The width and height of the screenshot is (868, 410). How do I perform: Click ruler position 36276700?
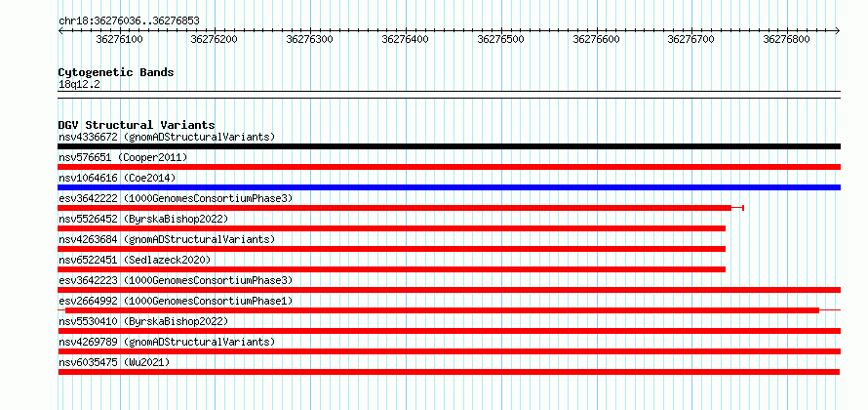pyautogui.click(x=691, y=40)
